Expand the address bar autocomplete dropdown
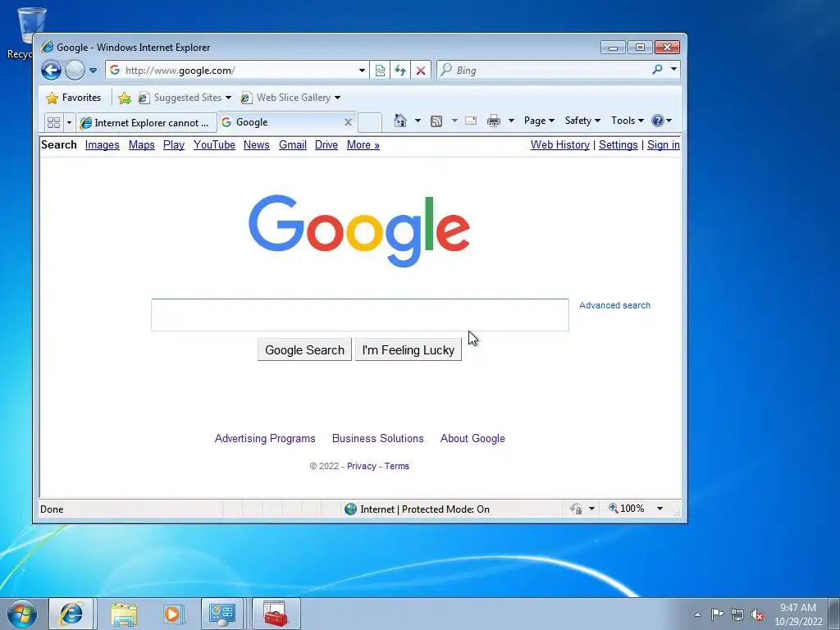 (x=362, y=71)
